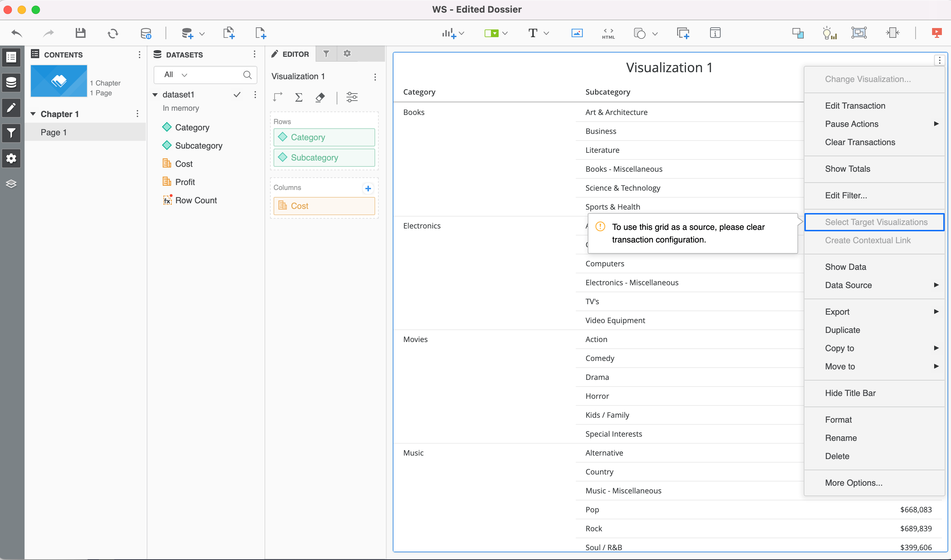
Task: Click the sigma totals icon in editor
Action: click(298, 97)
